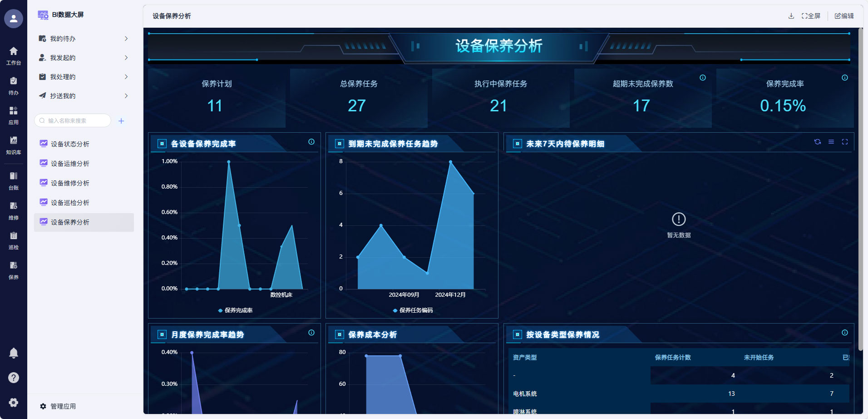Refresh the 未来7天内待保养明细 panel

(818, 142)
